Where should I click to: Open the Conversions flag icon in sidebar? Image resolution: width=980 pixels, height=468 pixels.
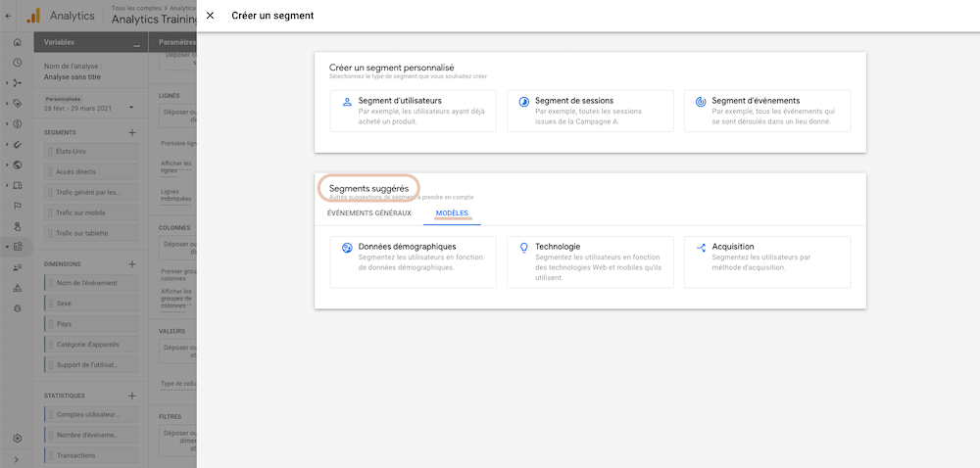(18, 206)
